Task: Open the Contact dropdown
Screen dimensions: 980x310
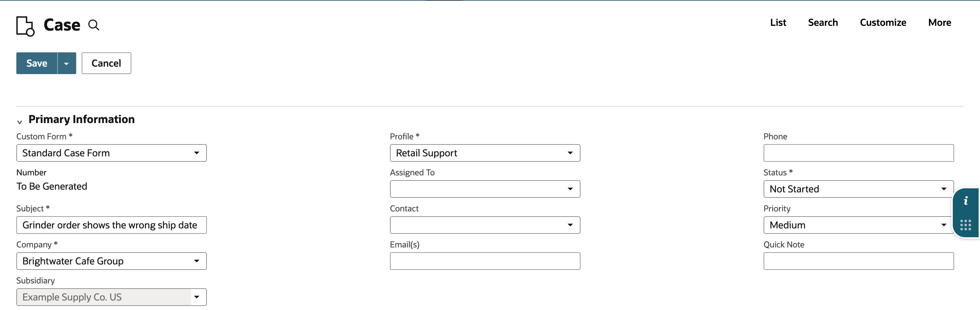Action: tap(485, 225)
